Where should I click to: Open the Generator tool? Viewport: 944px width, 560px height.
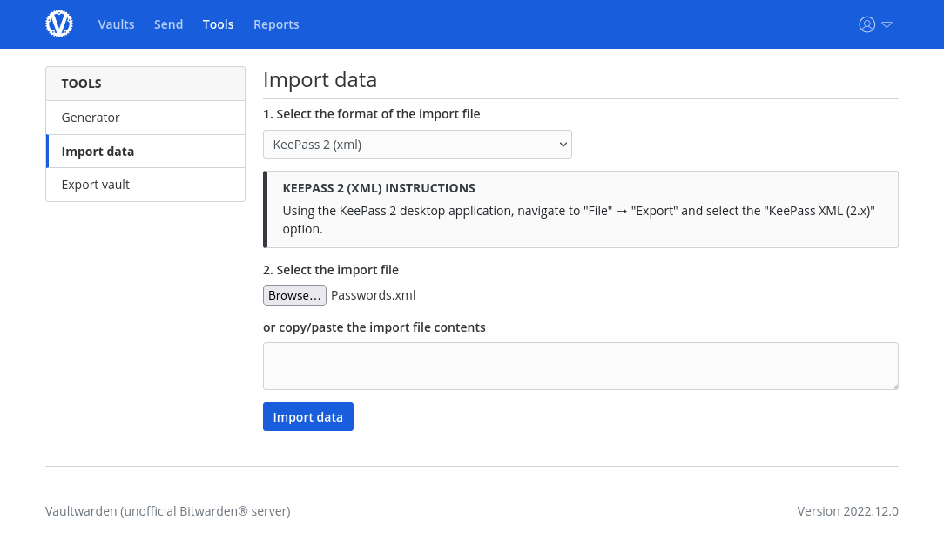[145, 118]
